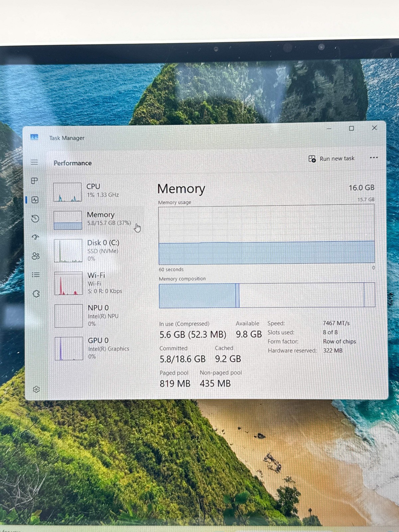399x532 pixels.
Task: Click the 60 seconds graph label
Action: tap(171, 269)
